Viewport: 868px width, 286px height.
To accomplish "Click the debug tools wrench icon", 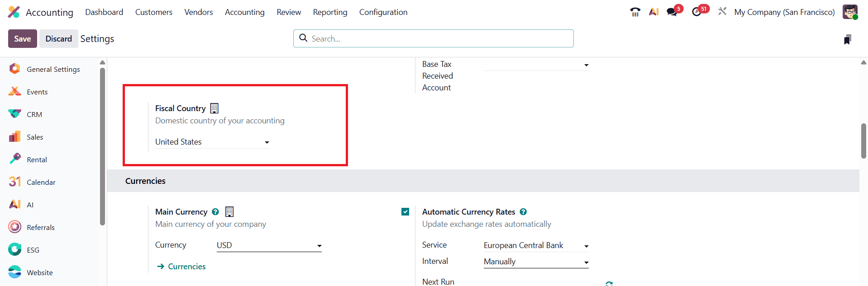I will (x=722, y=12).
